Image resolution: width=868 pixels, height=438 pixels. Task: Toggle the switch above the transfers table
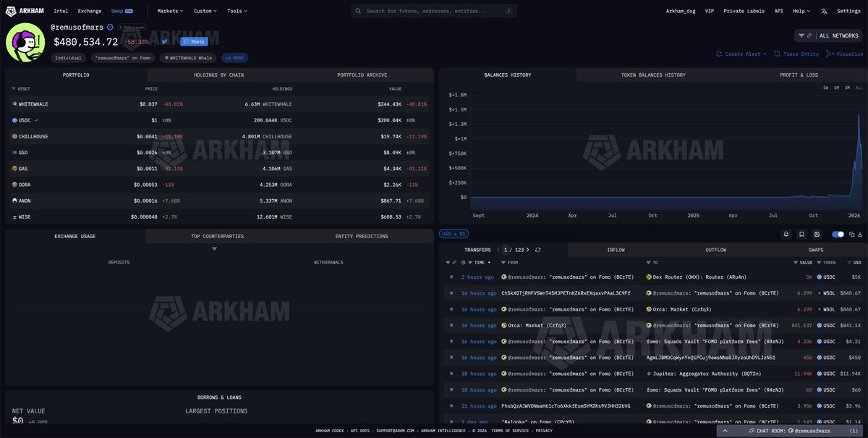838,235
